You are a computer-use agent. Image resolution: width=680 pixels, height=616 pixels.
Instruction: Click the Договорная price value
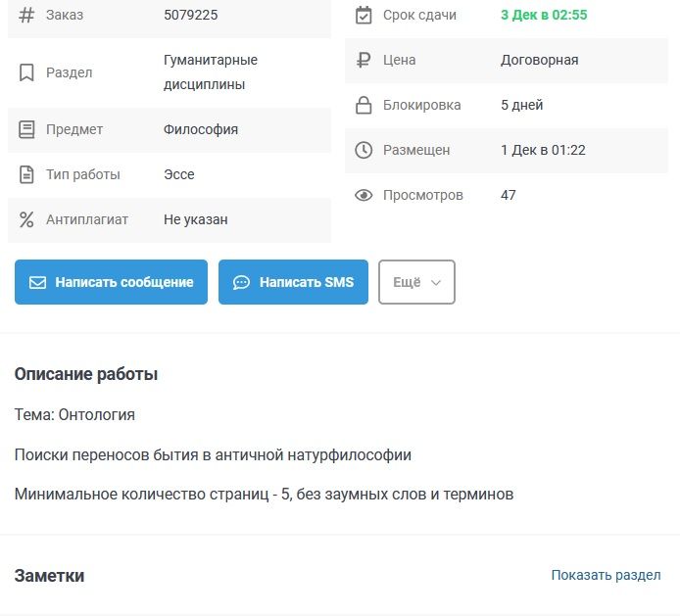point(539,60)
